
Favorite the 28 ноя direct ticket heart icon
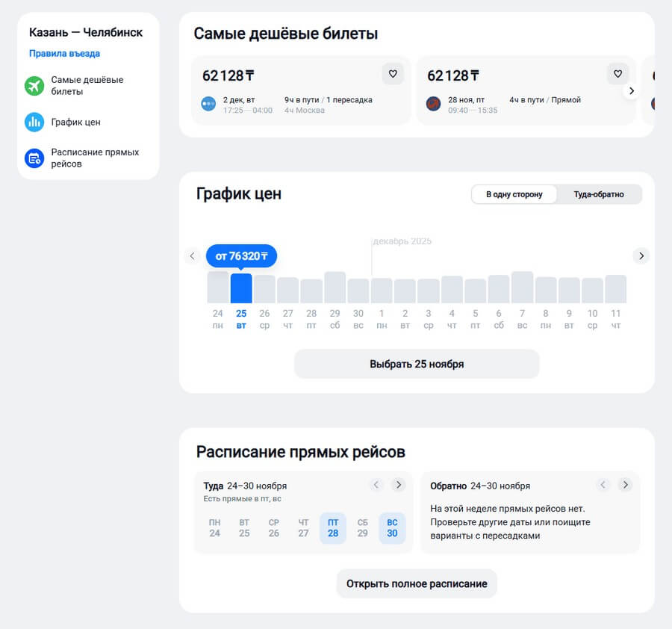coord(617,74)
